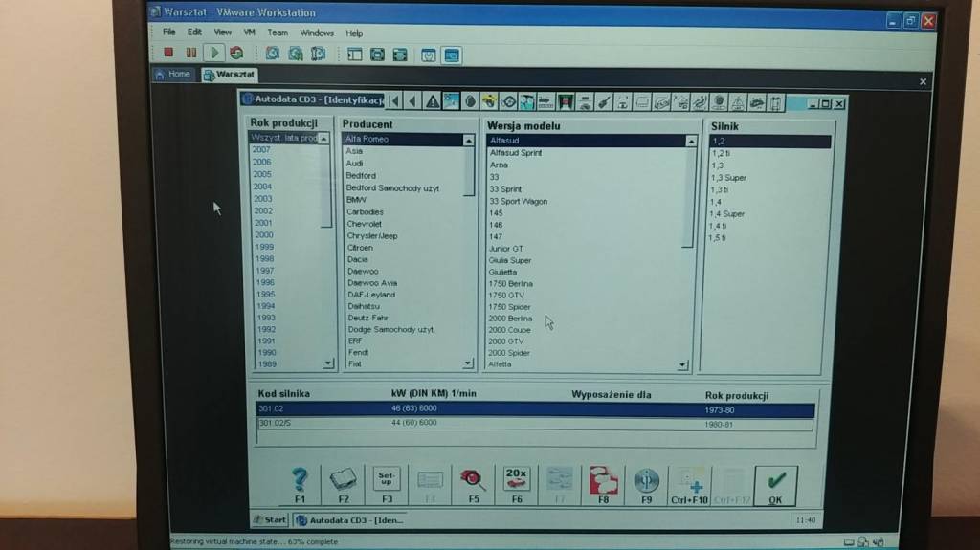Open the View menu
Screen dimensions: 980x550
(x=222, y=32)
